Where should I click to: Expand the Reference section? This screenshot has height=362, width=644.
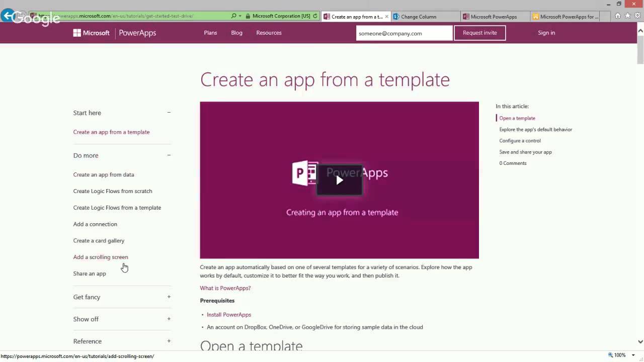(169, 341)
